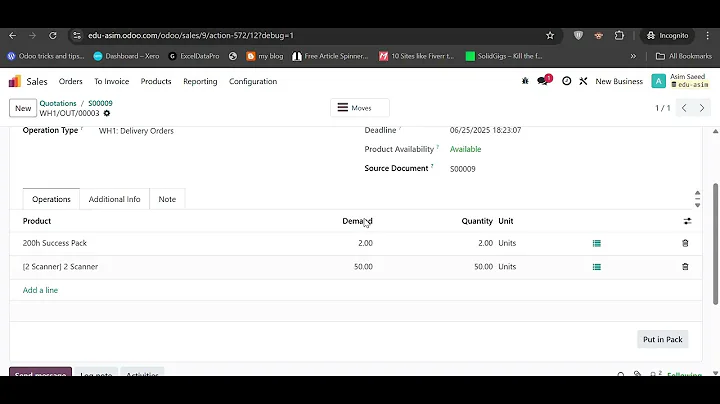Click the Operation Type field value

(x=136, y=131)
